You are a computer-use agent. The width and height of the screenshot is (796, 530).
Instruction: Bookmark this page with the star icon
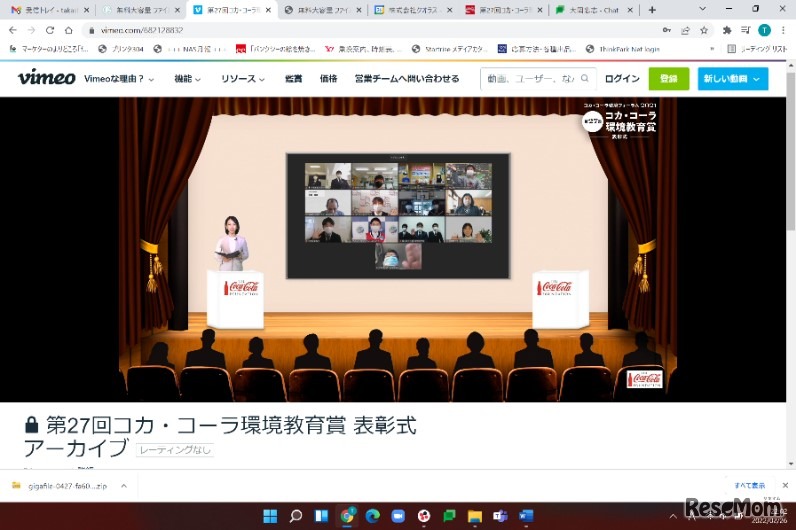pos(704,30)
